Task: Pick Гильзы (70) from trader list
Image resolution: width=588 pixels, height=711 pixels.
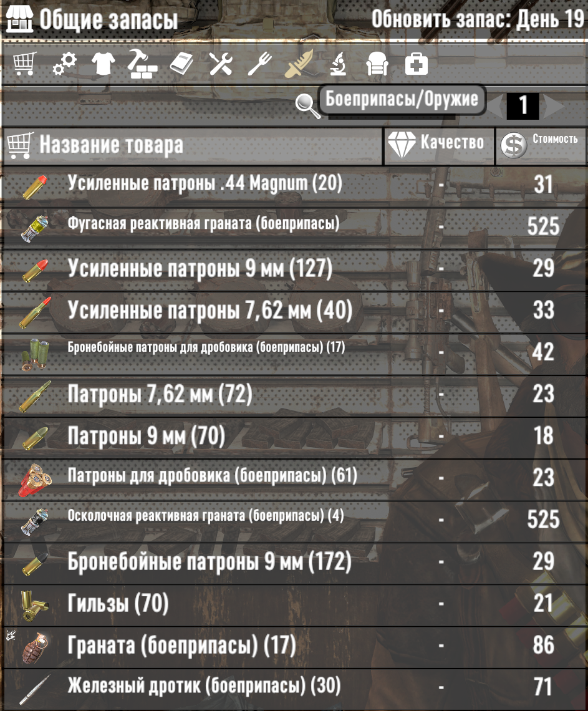Action: (294, 604)
